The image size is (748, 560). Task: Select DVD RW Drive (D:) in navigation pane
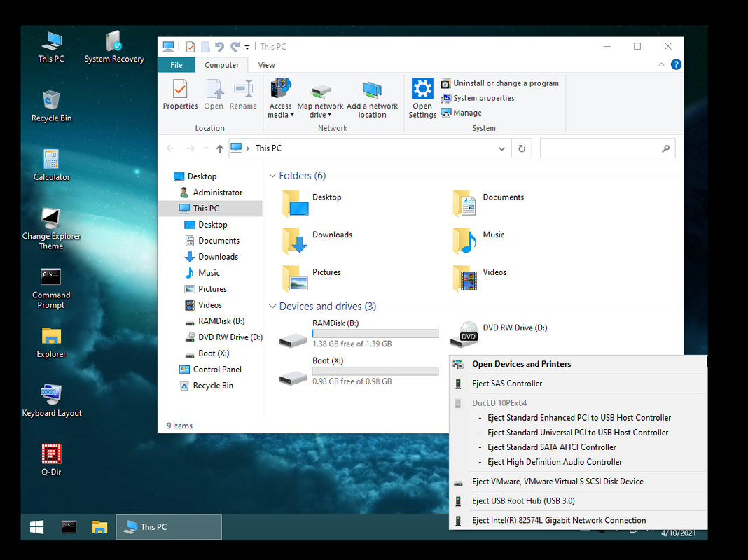(223, 337)
